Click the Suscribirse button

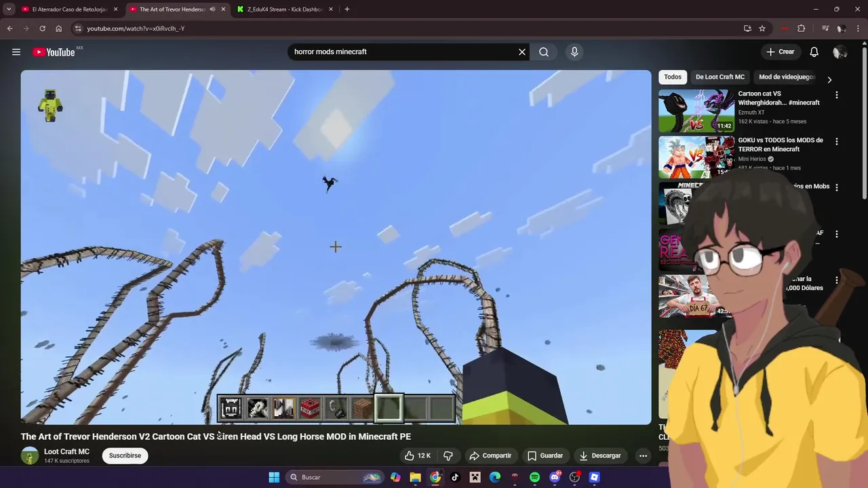[x=125, y=455]
